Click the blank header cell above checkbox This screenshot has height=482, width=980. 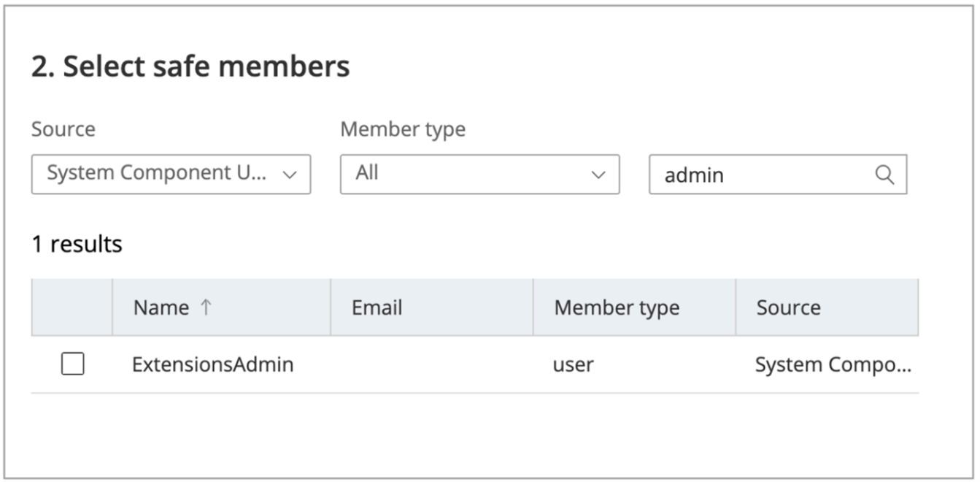coord(72,307)
